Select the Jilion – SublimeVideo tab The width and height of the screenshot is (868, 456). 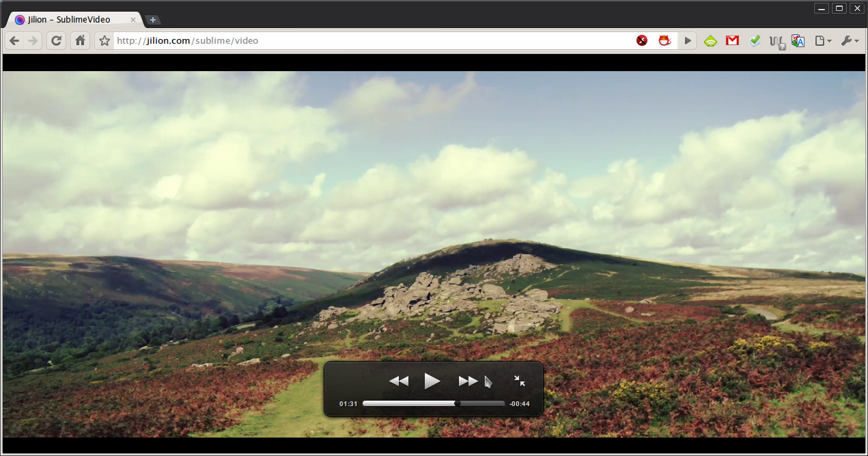74,20
